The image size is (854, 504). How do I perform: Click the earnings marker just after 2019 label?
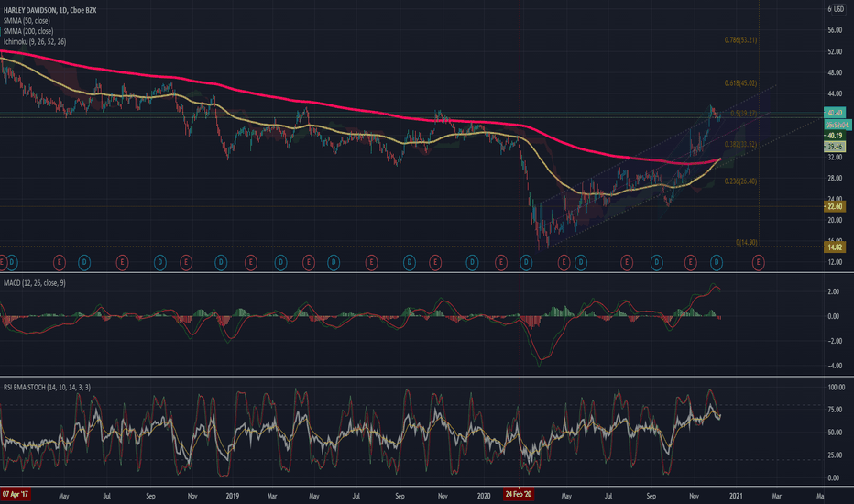pyautogui.click(x=250, y=263)
